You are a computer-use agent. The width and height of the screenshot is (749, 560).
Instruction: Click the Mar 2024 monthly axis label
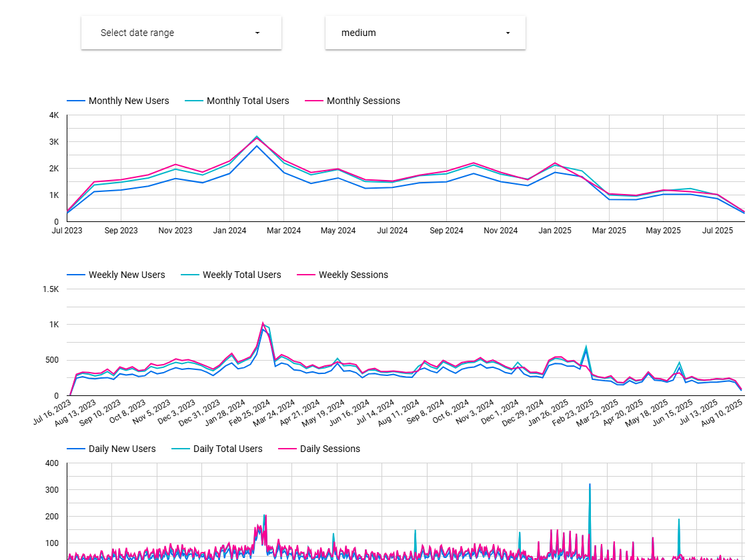(x=283, y=231)
